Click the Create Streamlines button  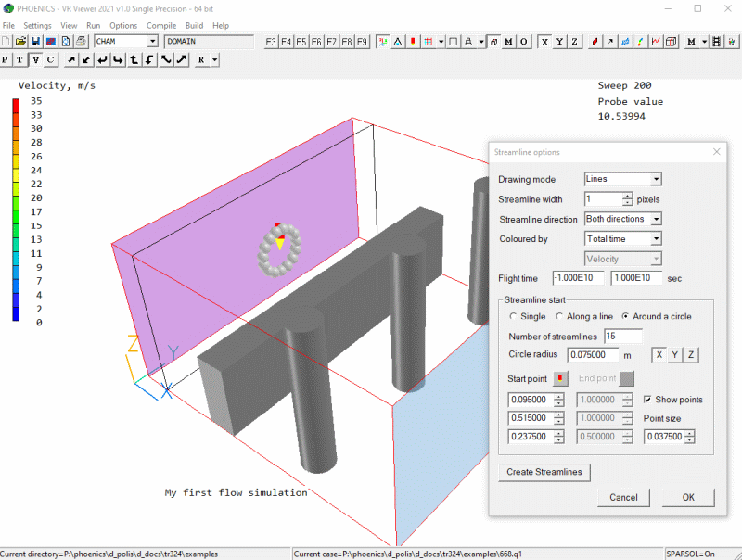[544, 472]
